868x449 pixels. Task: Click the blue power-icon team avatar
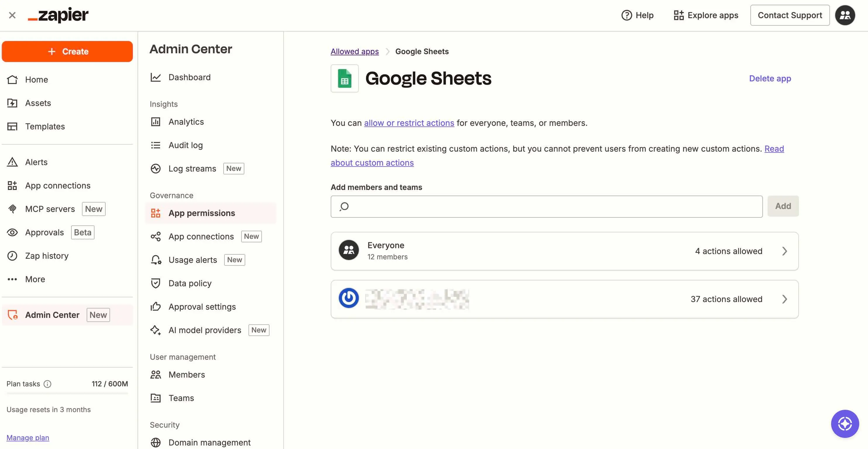349,298
